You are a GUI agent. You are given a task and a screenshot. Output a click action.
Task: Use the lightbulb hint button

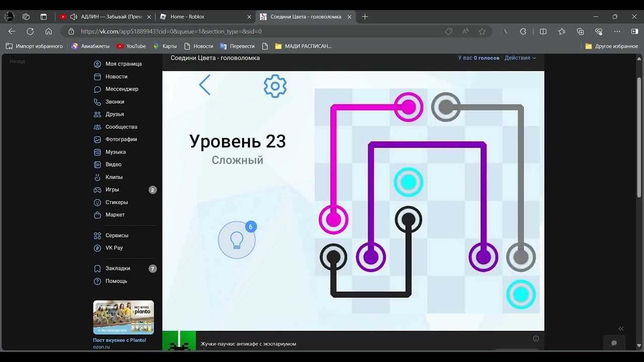(x=236, y=240)
